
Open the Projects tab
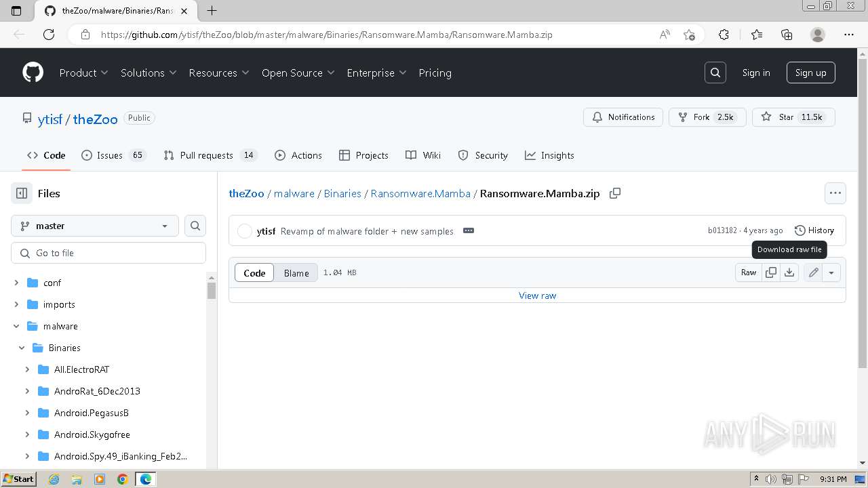click(363, 155)
